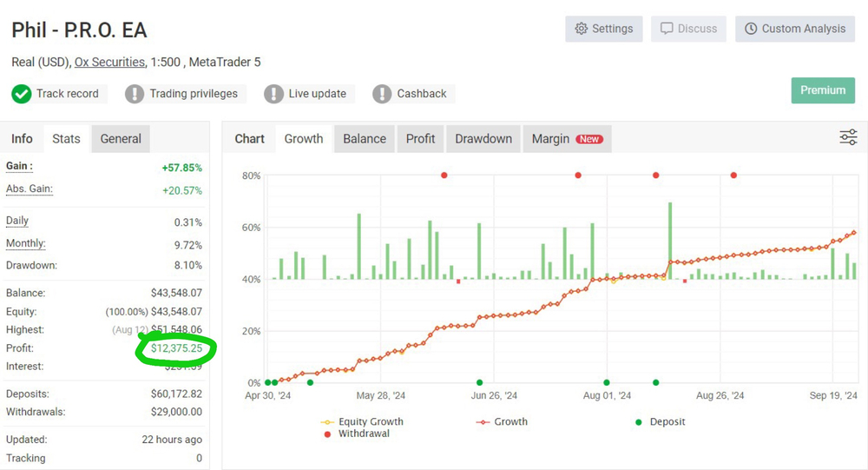Click the Daily label
Image resolution: width=868 pixels, height=470 pixels.
(x=17, y=221)
